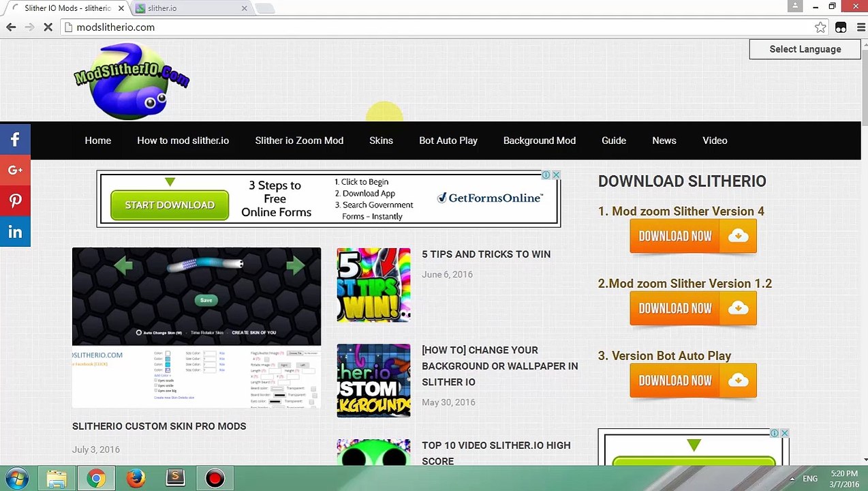This screenshot has width=868, height=491.
Task: Open the Guide menu item
Action: [614, 140]
